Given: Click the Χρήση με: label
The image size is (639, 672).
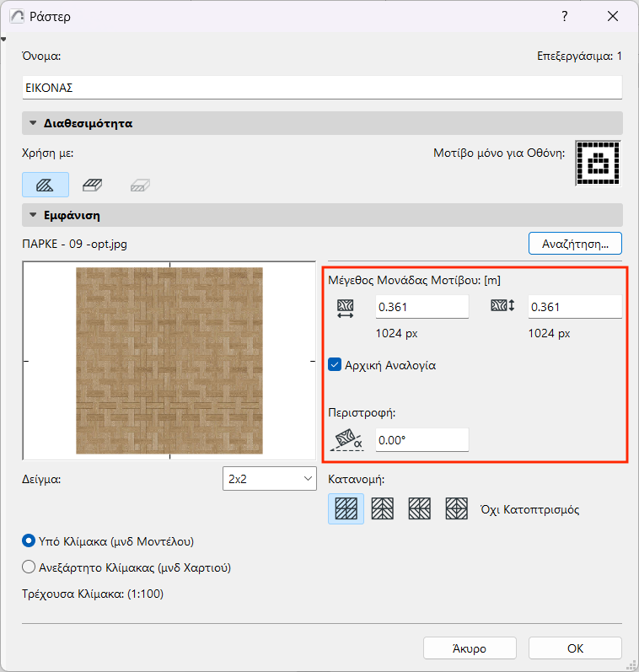Looking at the screenshot, I should click(x=47, y=153).
